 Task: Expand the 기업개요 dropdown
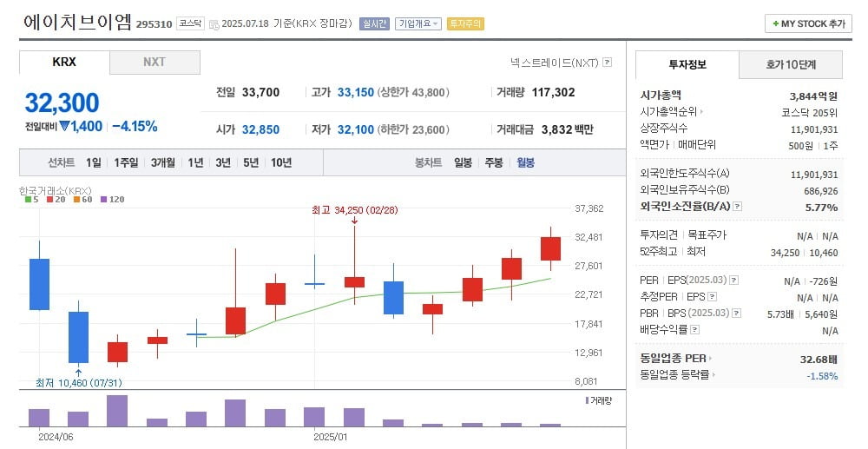(x=418, y=23)
